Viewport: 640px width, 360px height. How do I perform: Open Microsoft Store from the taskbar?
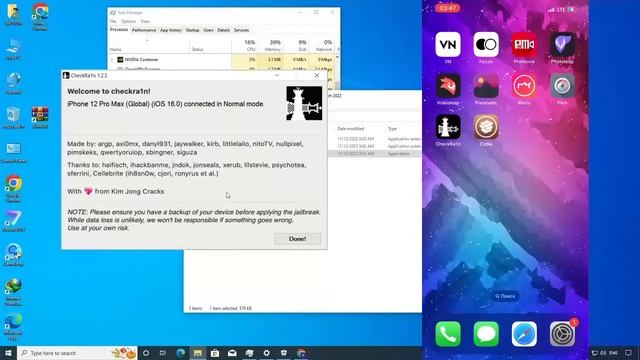(x=215, y=353)
